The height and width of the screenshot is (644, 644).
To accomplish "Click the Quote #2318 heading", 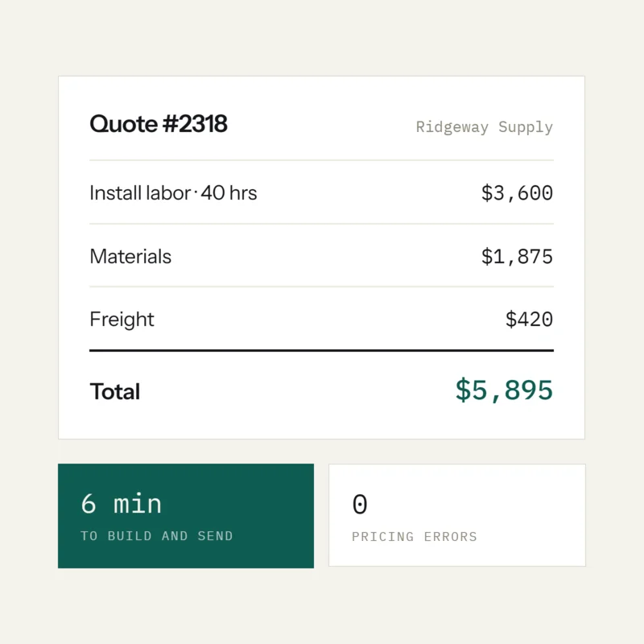I will pos(158,124).
